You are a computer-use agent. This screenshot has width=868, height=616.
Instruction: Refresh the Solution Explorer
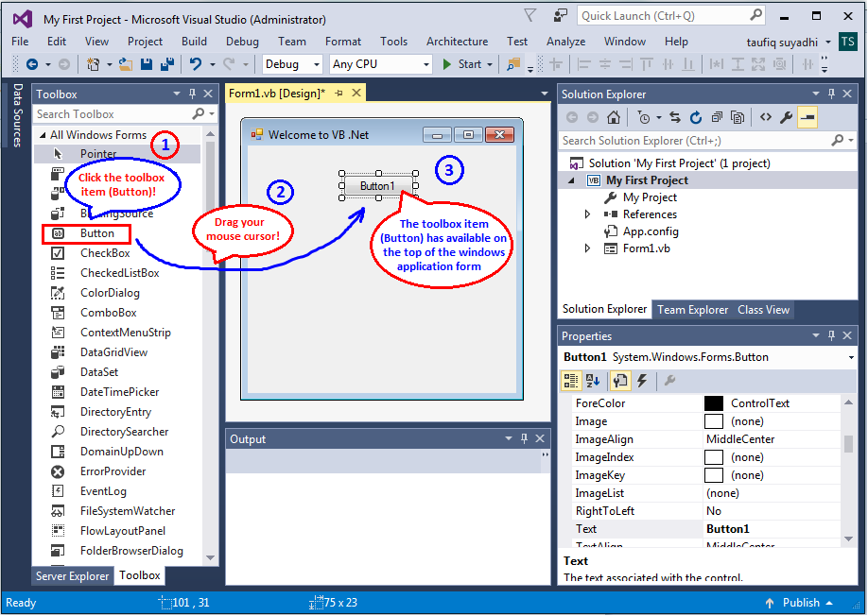(696, 117)
